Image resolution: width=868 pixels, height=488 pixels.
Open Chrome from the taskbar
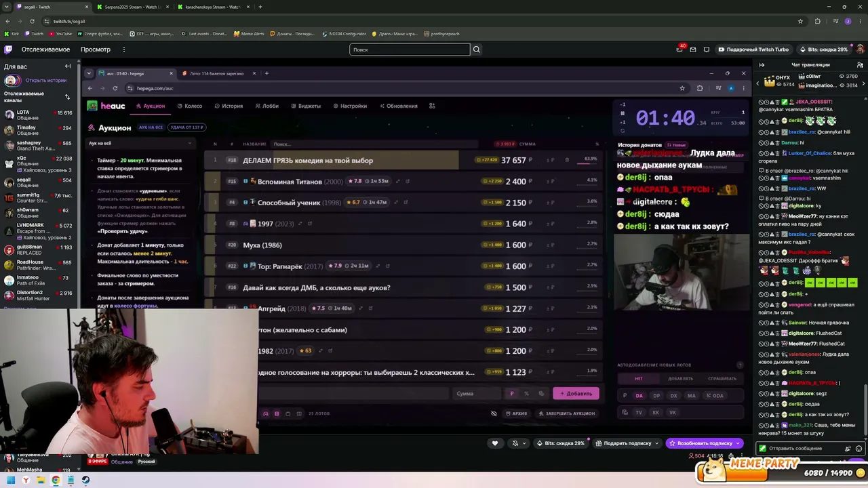56,480
